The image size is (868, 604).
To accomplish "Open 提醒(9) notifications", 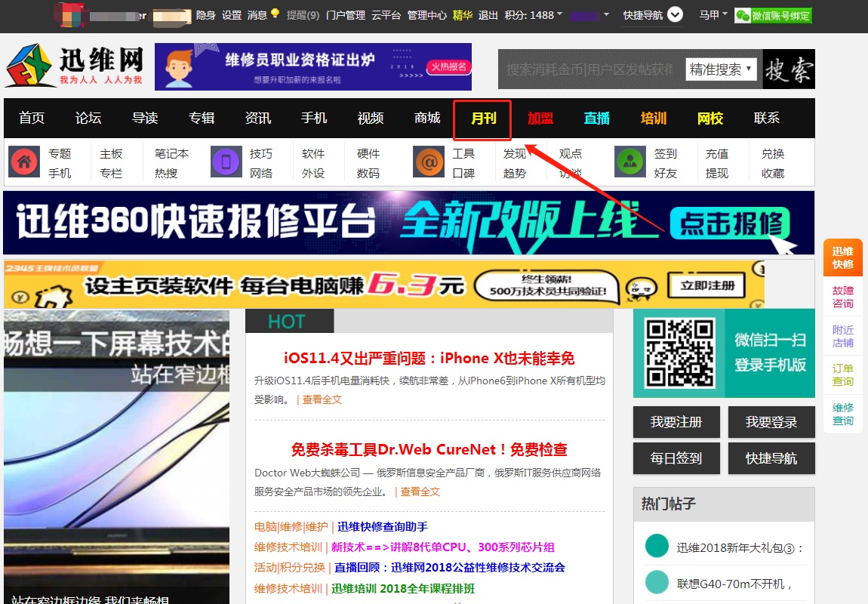I will pos(303,16).
